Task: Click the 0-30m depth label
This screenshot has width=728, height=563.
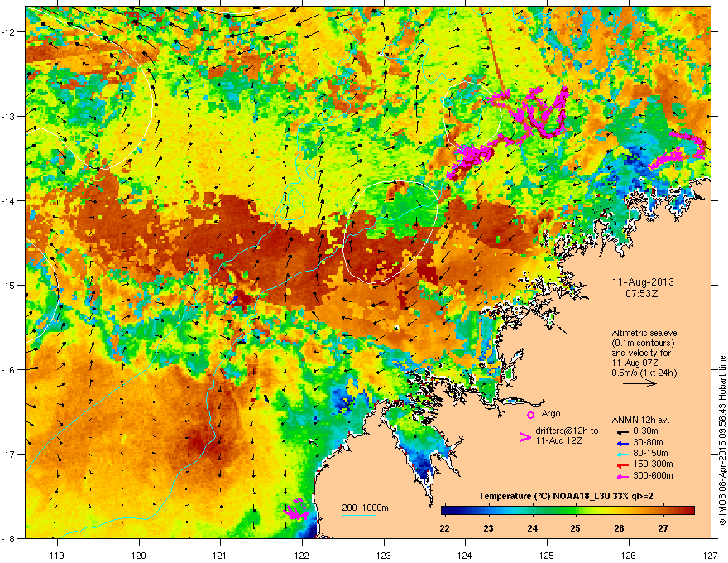Action: pos(646,431)
